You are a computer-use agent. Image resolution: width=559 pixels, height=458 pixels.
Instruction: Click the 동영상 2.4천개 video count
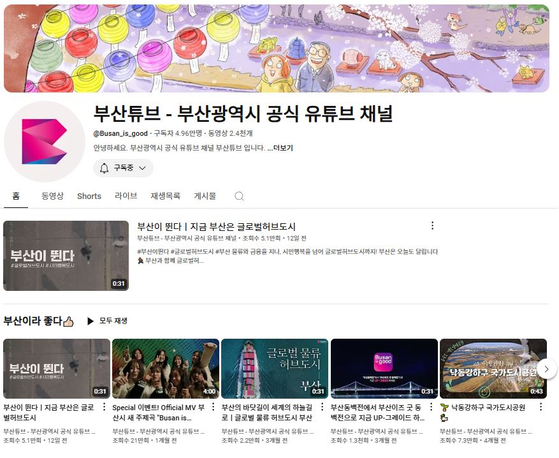(x=231, y=134)
